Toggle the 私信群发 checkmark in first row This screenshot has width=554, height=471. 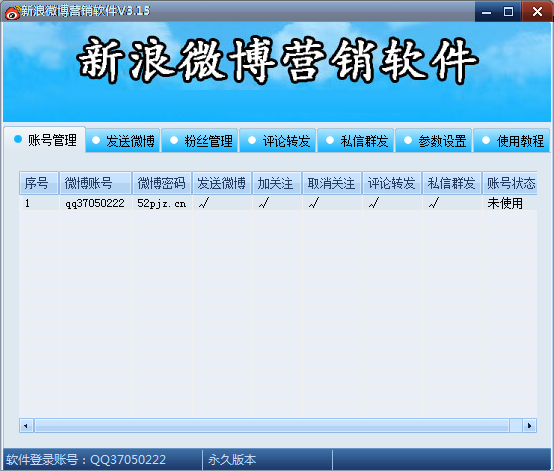[434, 203]
